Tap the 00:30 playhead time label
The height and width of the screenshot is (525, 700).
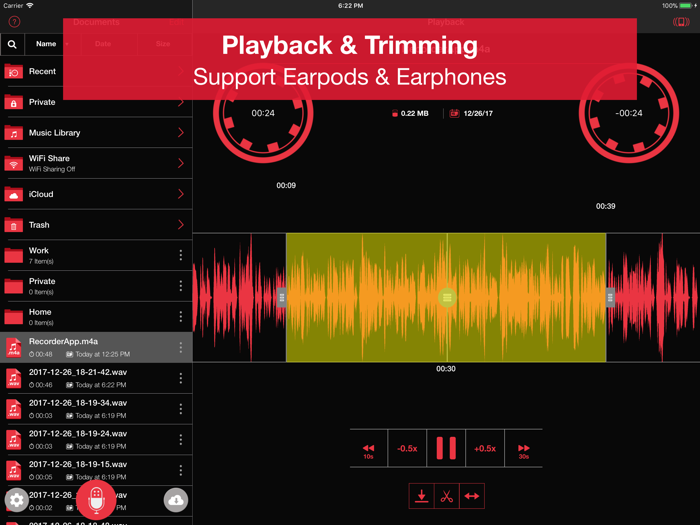pyautogui.click(x=446, y=369)
